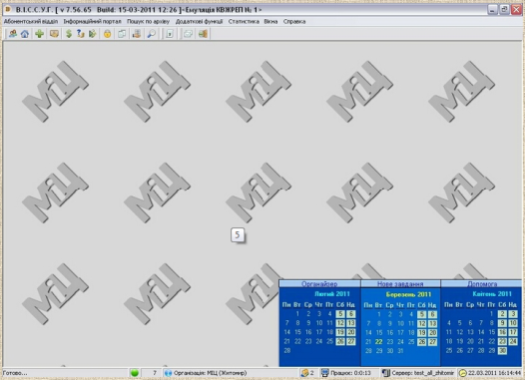The image size is (526, 381).
Task: Select day 30 in Квітень 2011 calendar
Action: [x=502, y=350]
